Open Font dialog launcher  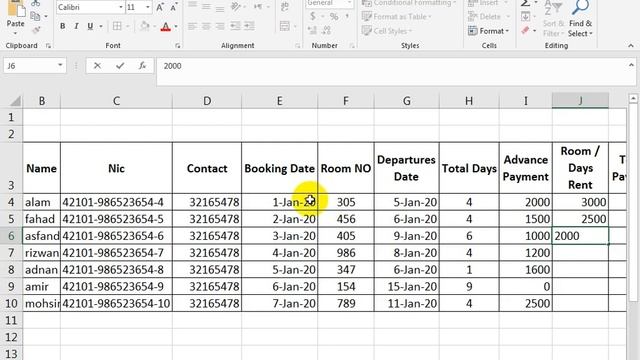point(178,46)
